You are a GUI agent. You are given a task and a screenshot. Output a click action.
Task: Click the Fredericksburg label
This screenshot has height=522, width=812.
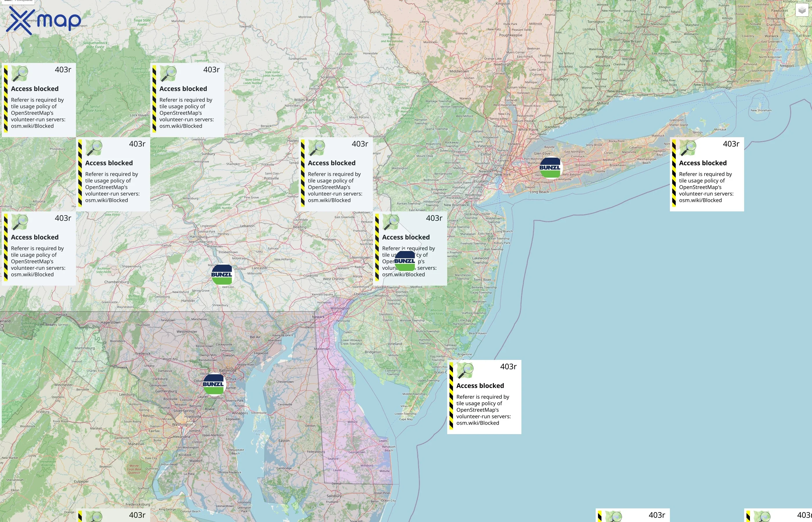click(x=138, y=504)
